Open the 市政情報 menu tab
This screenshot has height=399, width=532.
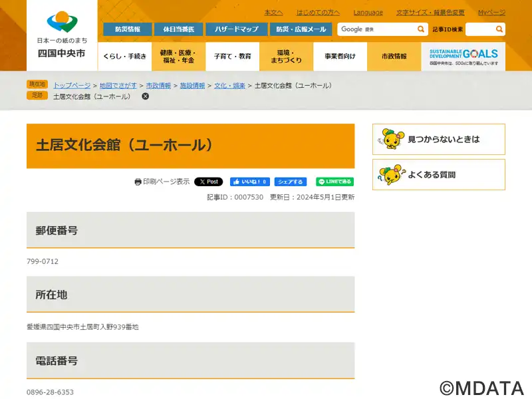pyautogui.click(x=394, y=57)
